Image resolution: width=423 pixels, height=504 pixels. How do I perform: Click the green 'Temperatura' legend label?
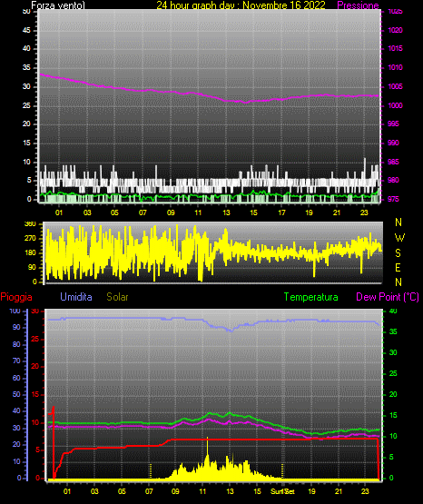pos(311,297)
